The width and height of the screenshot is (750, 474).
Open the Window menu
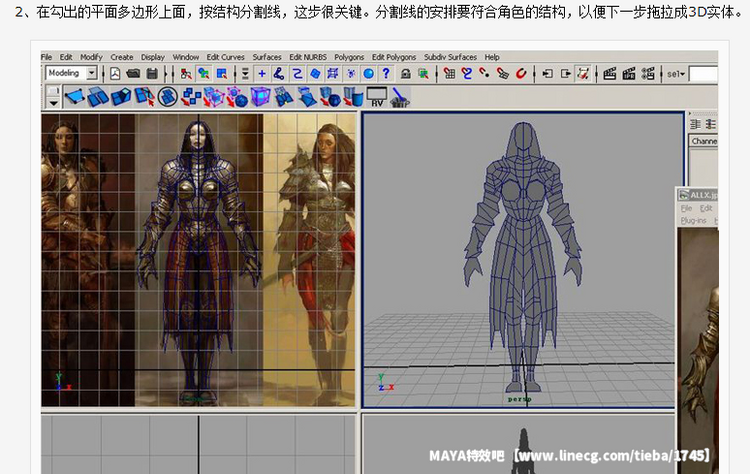186,57
